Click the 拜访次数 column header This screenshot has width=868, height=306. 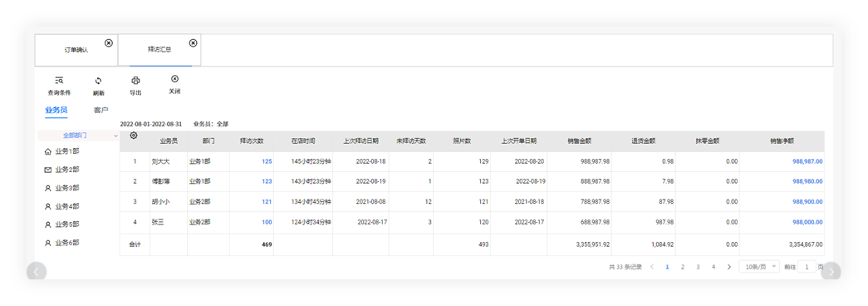pos(252,141)
